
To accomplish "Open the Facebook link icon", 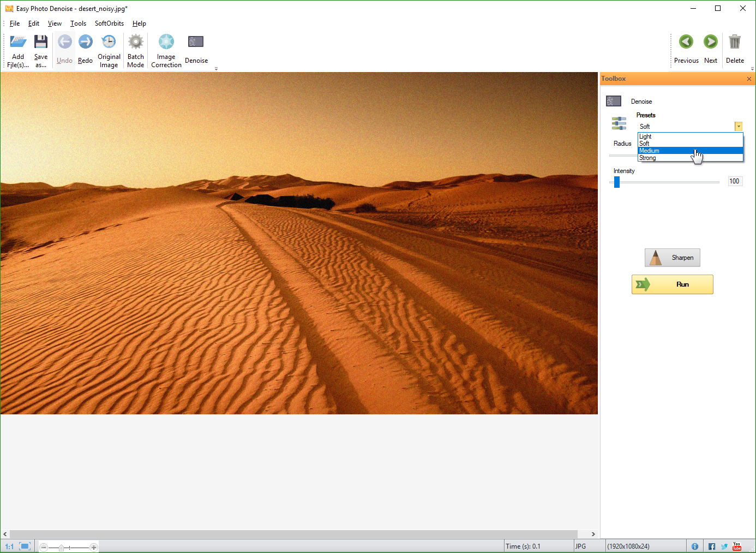I will pos(712,546).
